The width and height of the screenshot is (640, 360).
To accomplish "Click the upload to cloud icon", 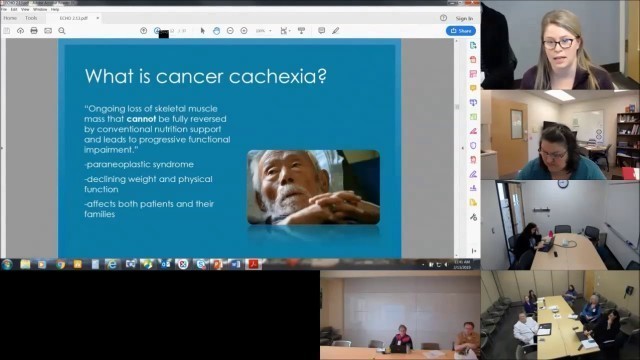I will 20,31.
